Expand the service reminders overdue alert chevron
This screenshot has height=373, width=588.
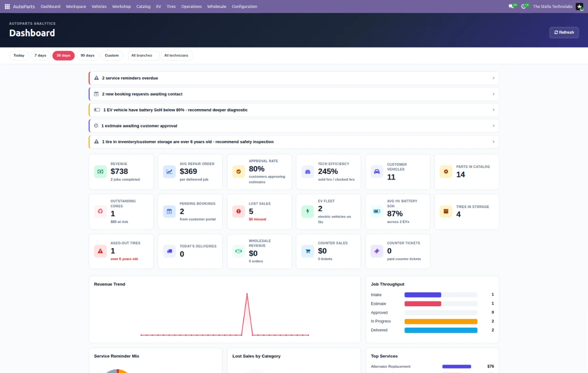(493, 78)
